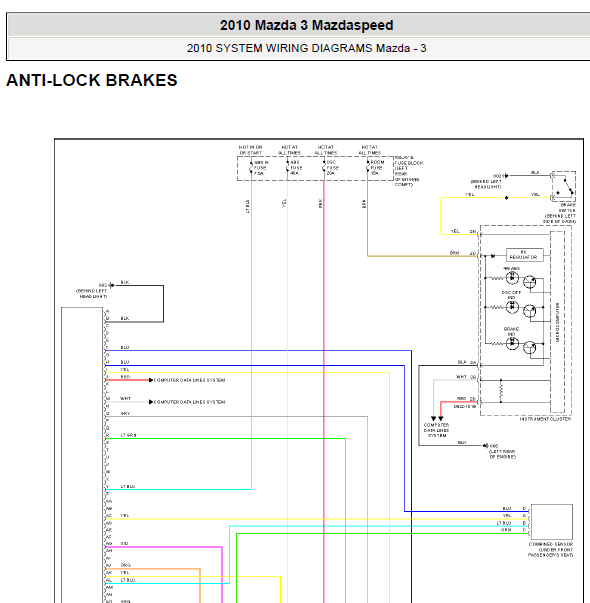Click the diode symbol before the 5V regulator
The image size is (590, 603).
pos(493,256)
